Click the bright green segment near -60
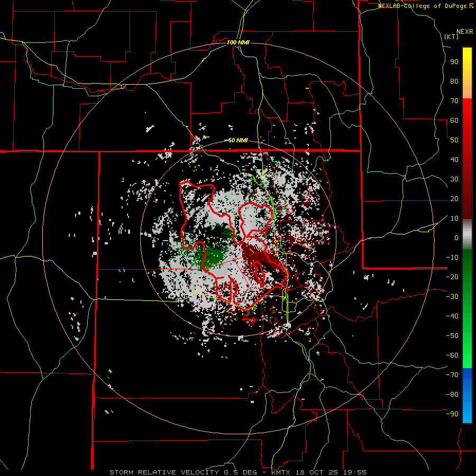 (x=467, y=355)
